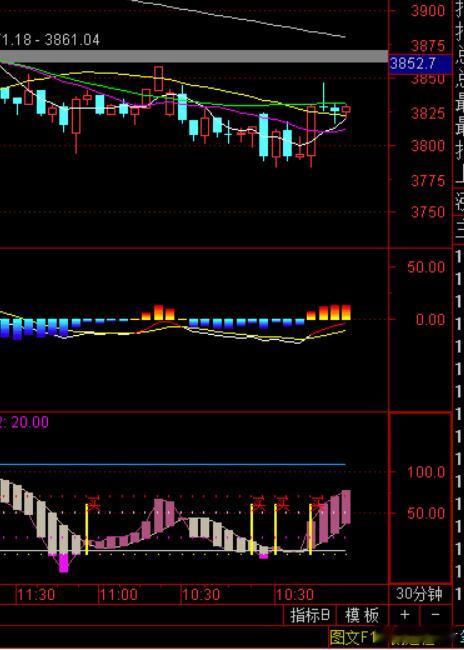This screenshot has height=650, width=464.
Task: Click the 11:00 time axis label
Action: 119,595
